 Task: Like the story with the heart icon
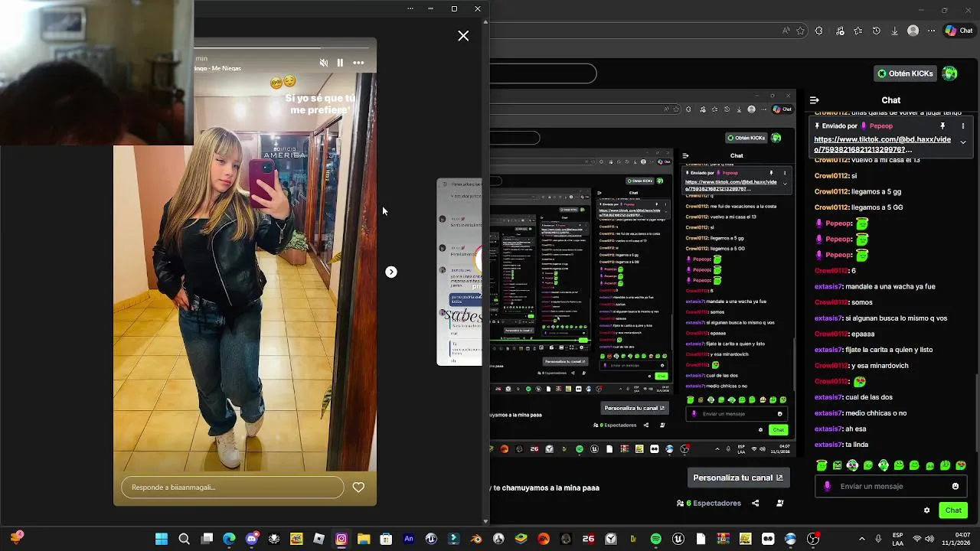[358, 487]
